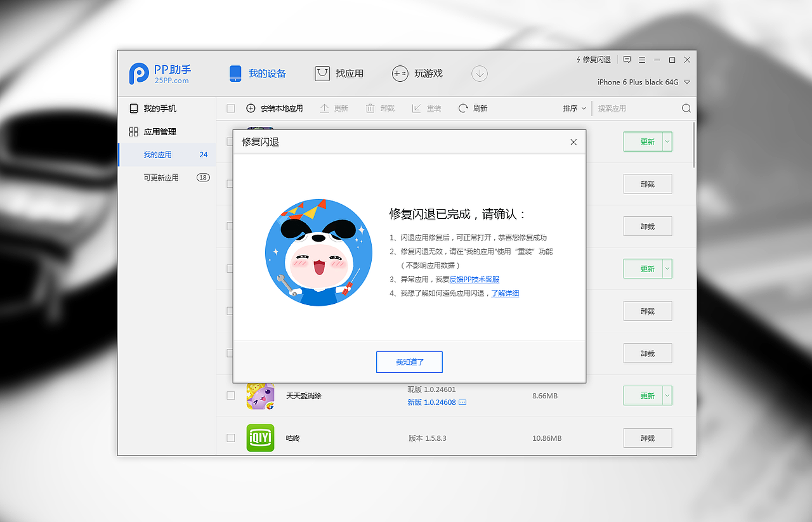Expand the 更新 button dropdown for 天天爱消除
812x522 pixels.
click(x=667, y=395)
